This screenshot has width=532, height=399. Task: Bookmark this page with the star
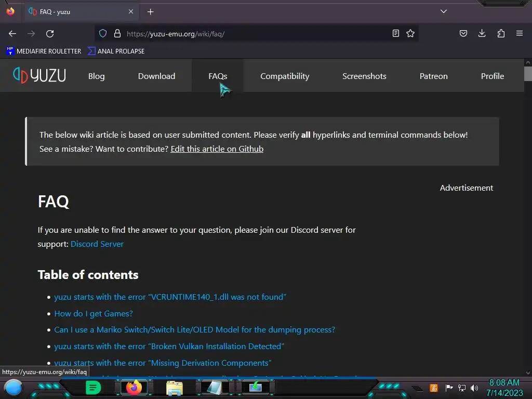(410, 34)
